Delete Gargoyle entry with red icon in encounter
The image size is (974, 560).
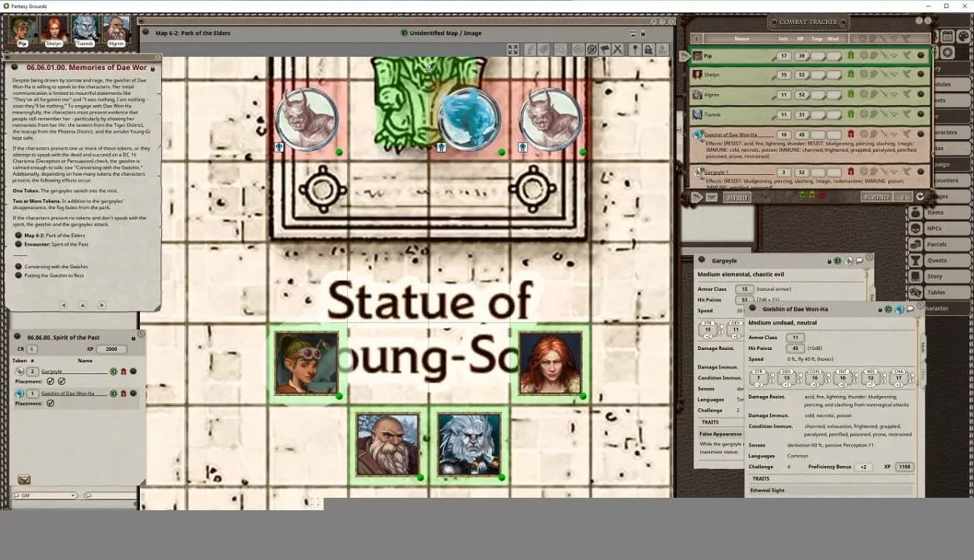(124, 372)
